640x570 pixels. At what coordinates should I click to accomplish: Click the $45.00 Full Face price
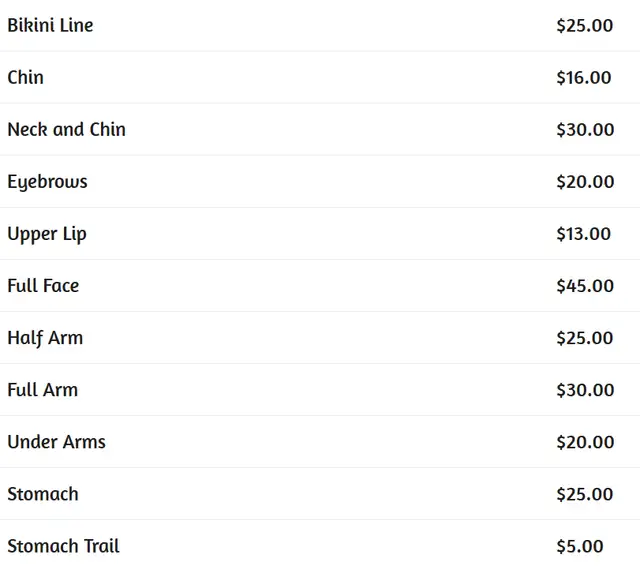585,286
